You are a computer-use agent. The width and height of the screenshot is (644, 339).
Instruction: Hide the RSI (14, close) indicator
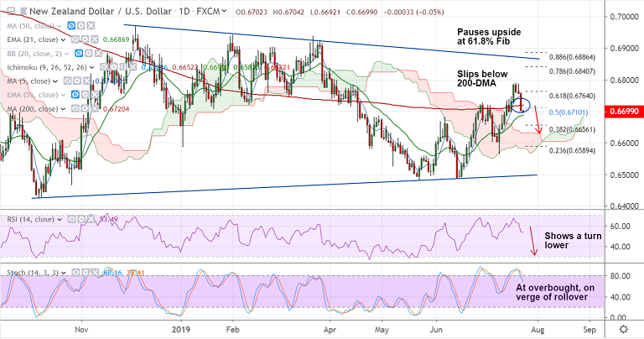71,219
